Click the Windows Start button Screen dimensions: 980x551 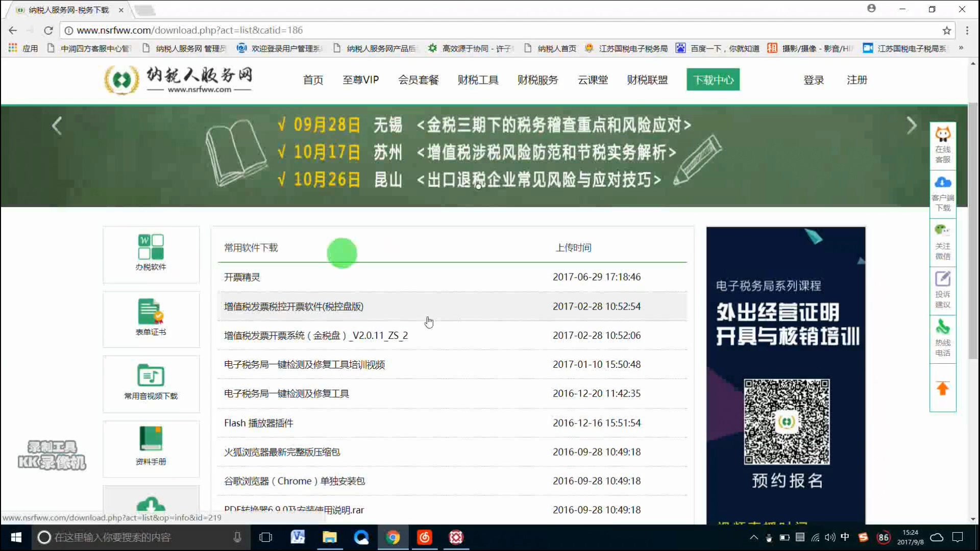coord(16,537)
